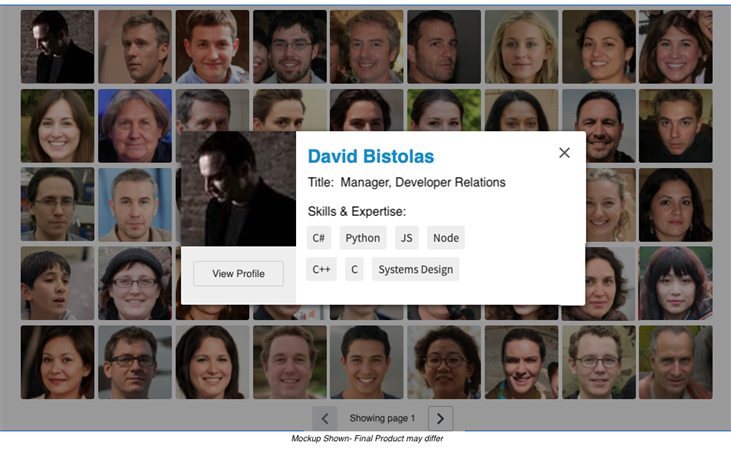
Task: Select the C++ skill tag
Action: point(321,269)
